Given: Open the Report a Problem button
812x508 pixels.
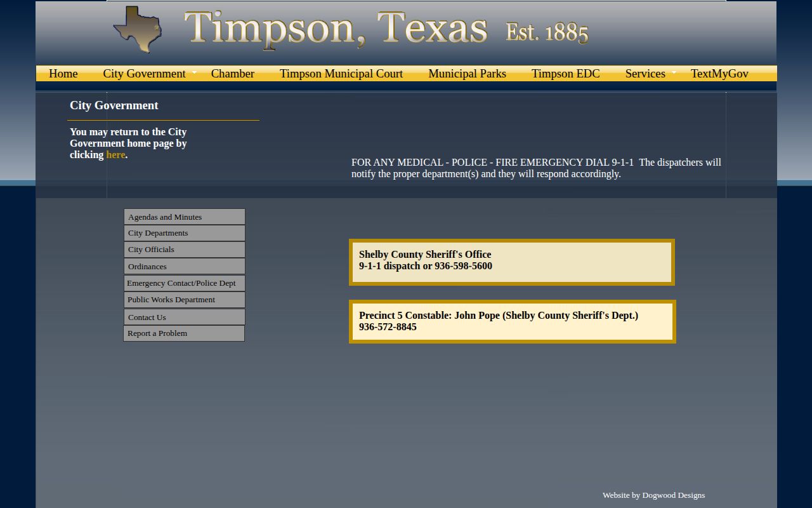Looking at the screenshot, I should (x=184, y=333).
